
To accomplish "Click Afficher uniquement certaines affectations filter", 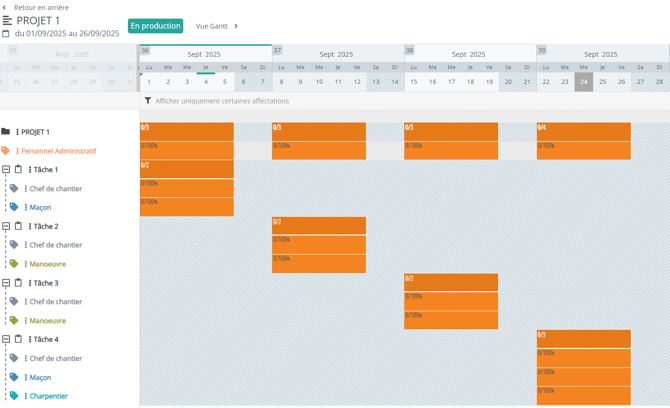I will point(221,101).
